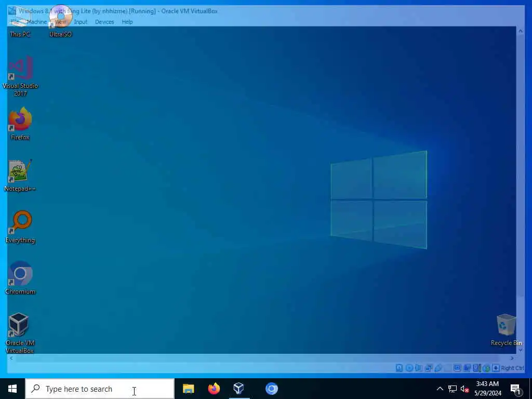The width and height of the screenshot is (532, 399).
Task: Launch UltraISO from the desktop
Action: click(60, 21)
